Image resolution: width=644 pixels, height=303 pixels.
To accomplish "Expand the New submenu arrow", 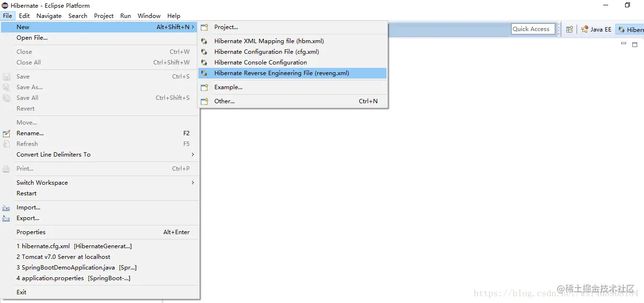I will coord(193,27).
